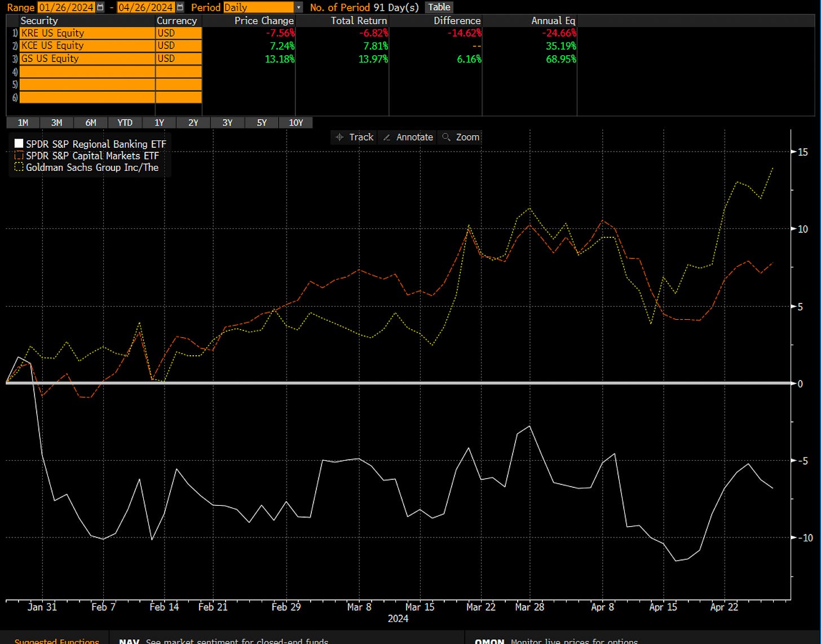Activate the Track crosshair tool
The image size is (821, 644).
[x=354, y=137]
